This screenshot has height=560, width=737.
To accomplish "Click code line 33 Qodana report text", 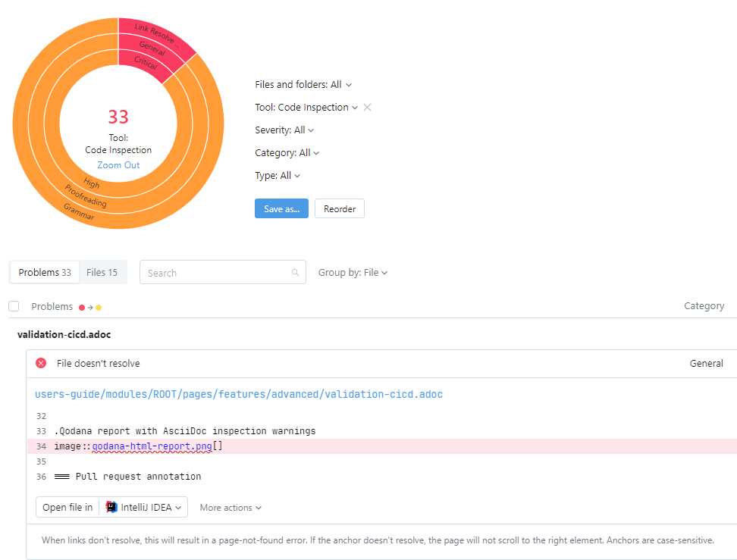I will [x=185, y=431].
